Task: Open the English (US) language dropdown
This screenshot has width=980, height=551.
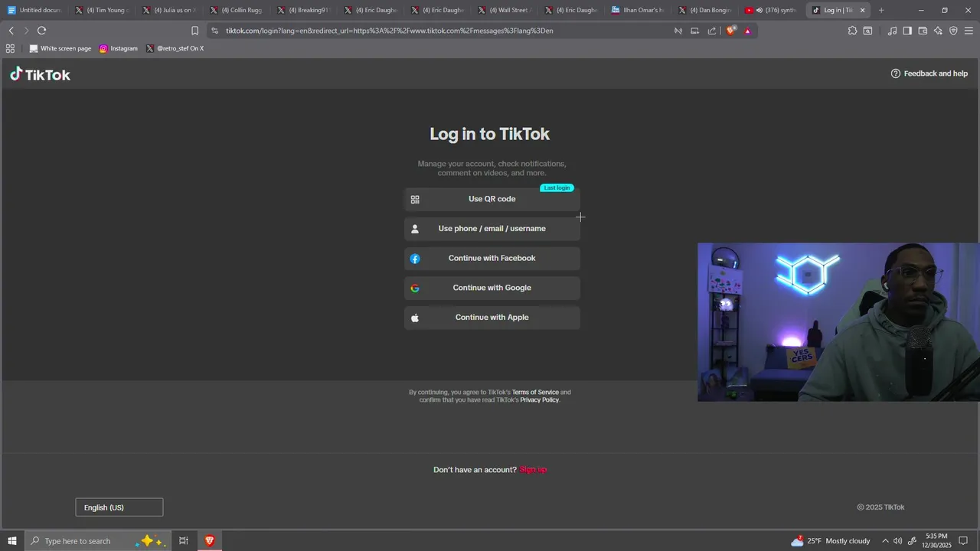Action: pyautogui.click(x=119, y=507)
